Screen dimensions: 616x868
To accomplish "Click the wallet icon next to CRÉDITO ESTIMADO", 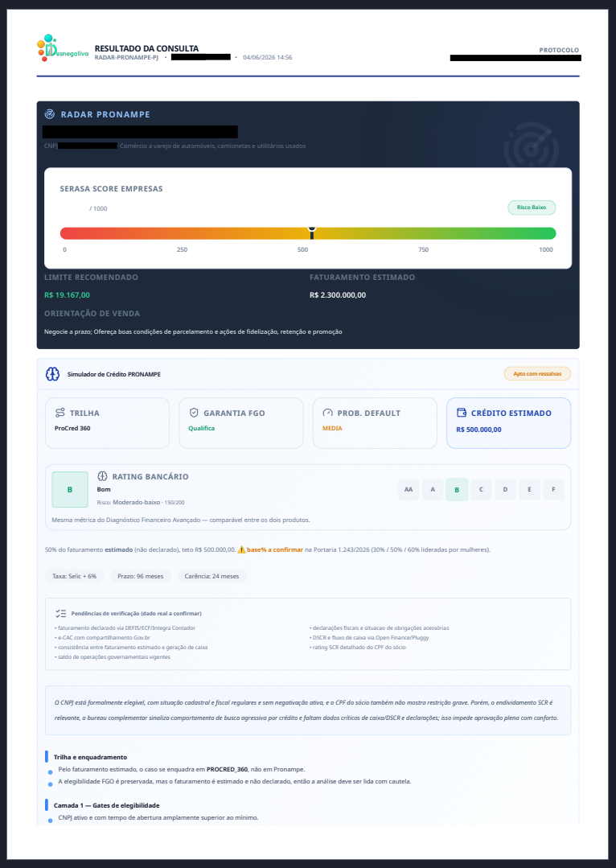I will 462,413.
